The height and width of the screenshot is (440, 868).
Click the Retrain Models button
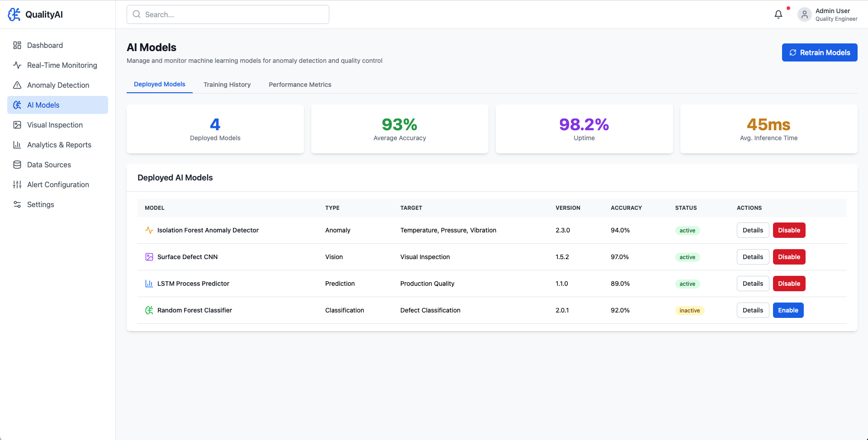click(x=819, y=52)
